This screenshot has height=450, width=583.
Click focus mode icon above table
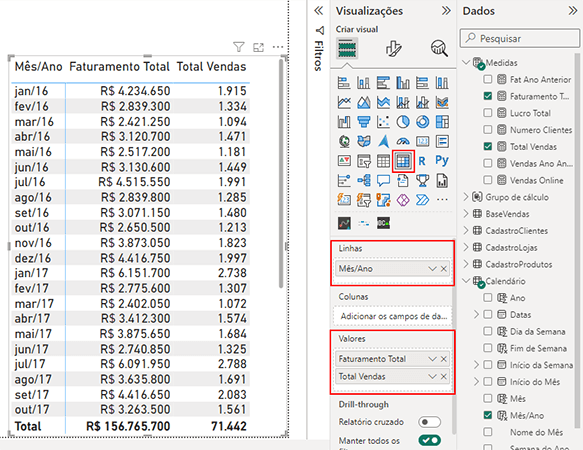(x=258, y=47)
